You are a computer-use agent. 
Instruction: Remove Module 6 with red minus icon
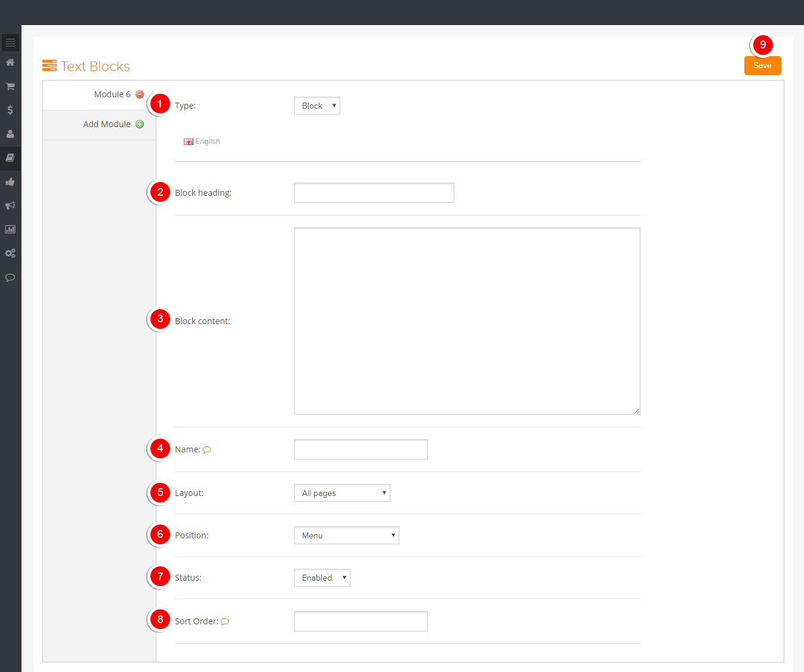(140, 94)
